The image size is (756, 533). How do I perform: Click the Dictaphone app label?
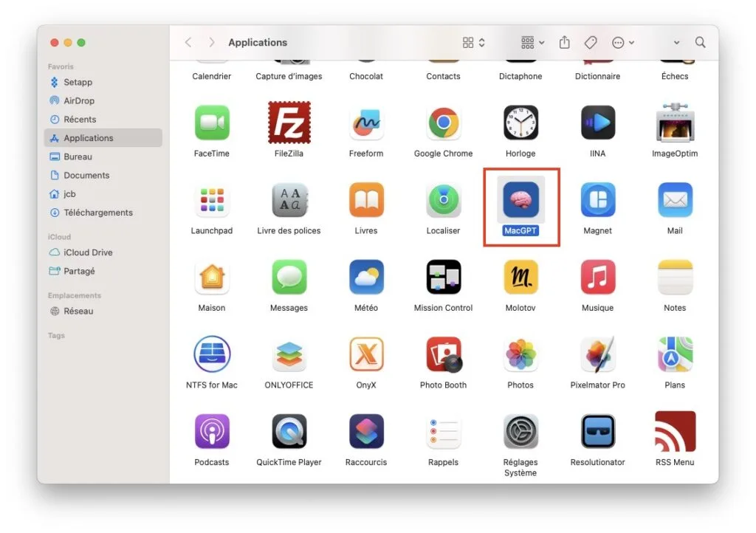point(520,76)
